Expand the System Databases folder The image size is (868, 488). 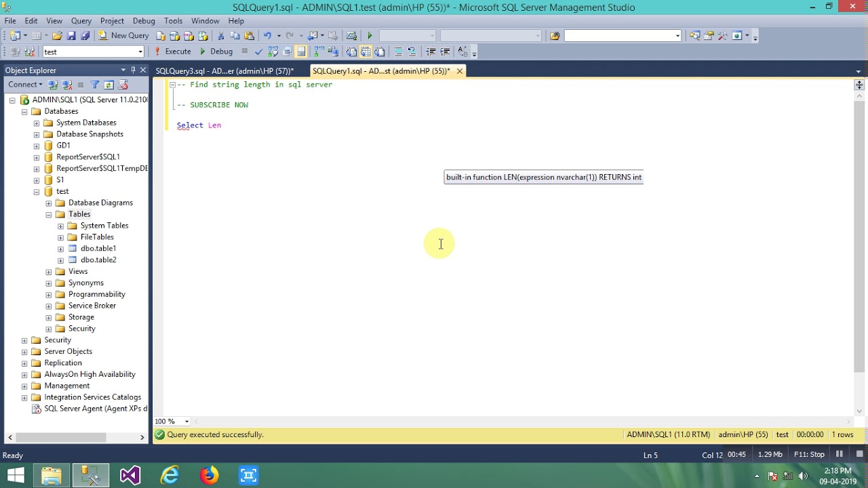pyautogui.click(x=37, y=123)
